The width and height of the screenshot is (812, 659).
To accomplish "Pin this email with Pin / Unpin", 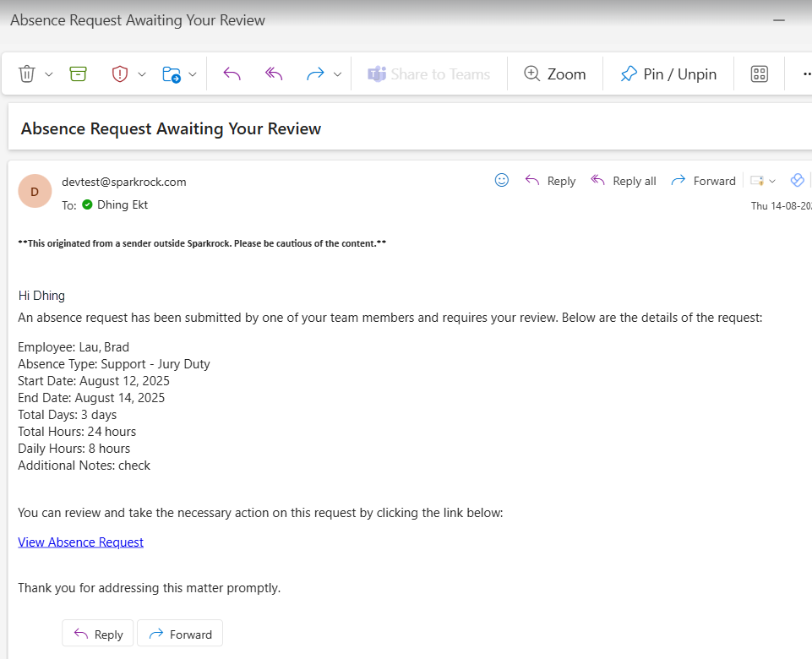I will point(668,74).
